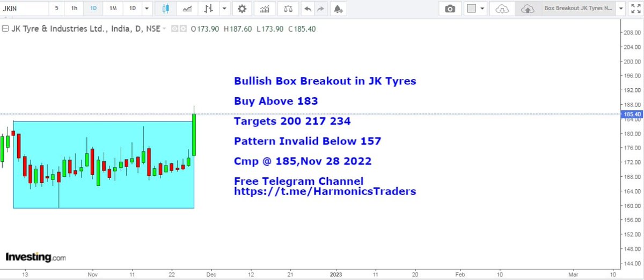Click the '2023' label on time axis
Viewport: 644px width, 280px height.
[336, 274]
